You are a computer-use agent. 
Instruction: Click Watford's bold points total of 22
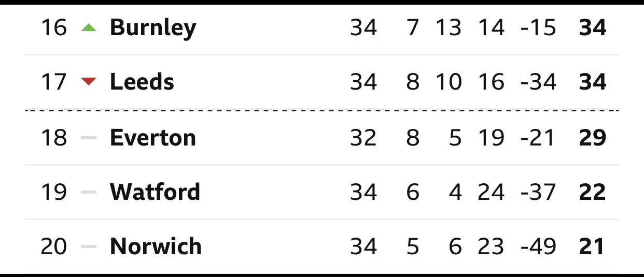tap(592, 192)
